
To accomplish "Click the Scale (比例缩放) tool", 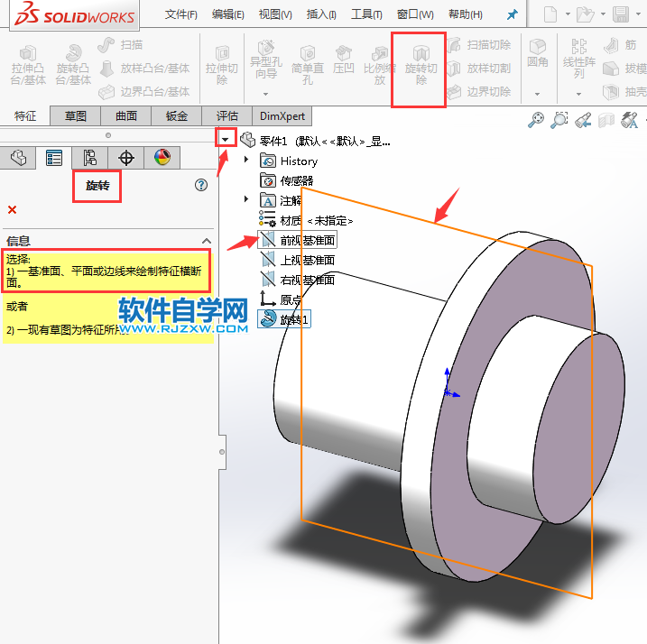I will (380, 65).
